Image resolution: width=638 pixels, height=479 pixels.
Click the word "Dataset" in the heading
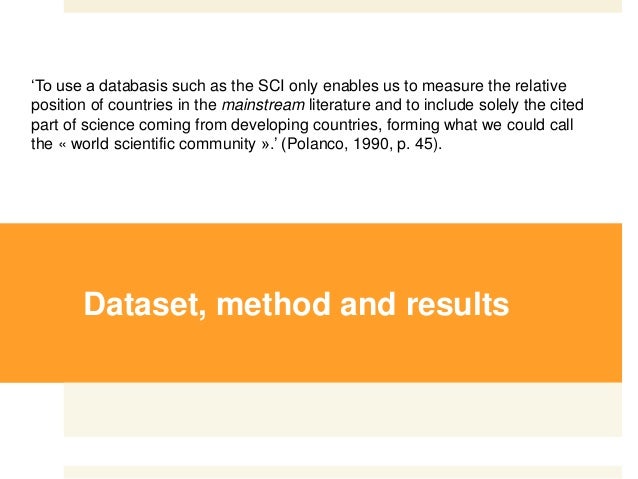tap(144, 304)
